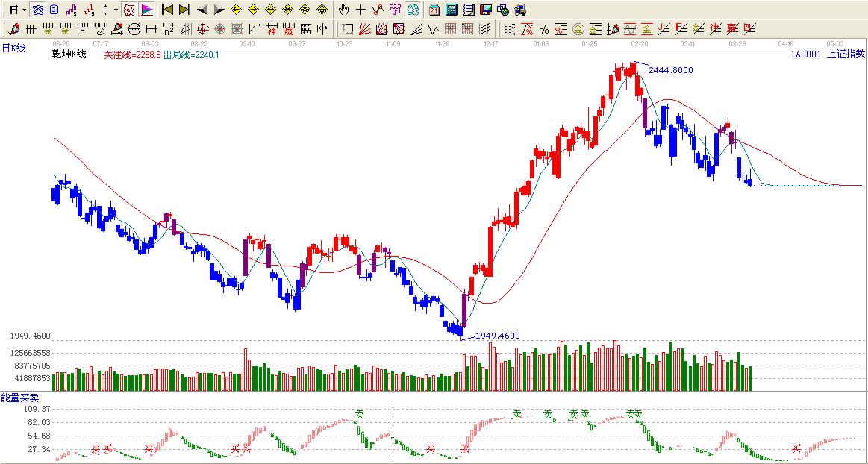Select the percent sign tool
Image resolution: width=868 pixels, height=464 pixels.
[543, 29]
